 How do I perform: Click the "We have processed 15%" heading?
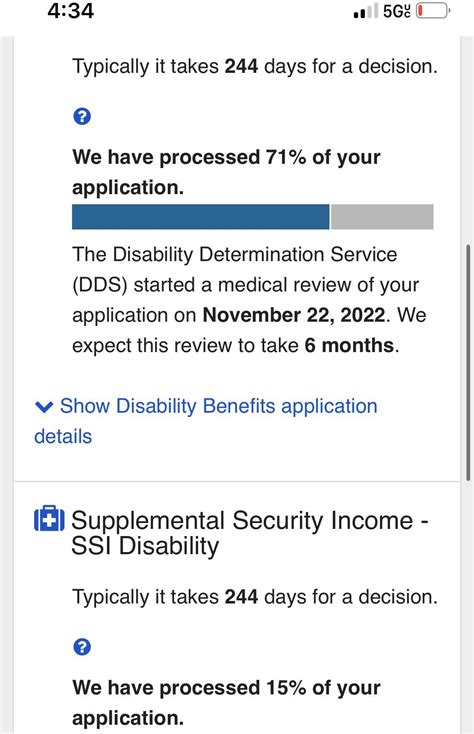click(226, 703)
